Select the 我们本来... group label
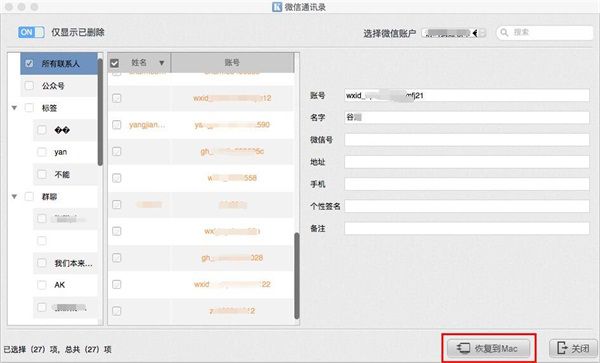600x363 pixels. (x=73, y=263)
